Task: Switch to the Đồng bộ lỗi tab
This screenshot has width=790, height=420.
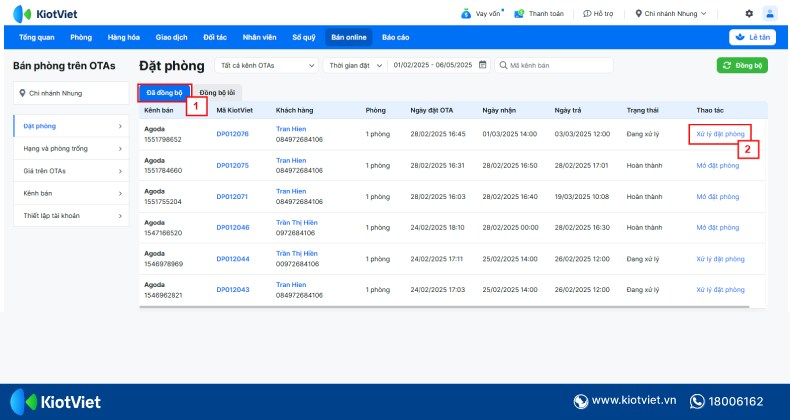Action: [x=217, y=93]
